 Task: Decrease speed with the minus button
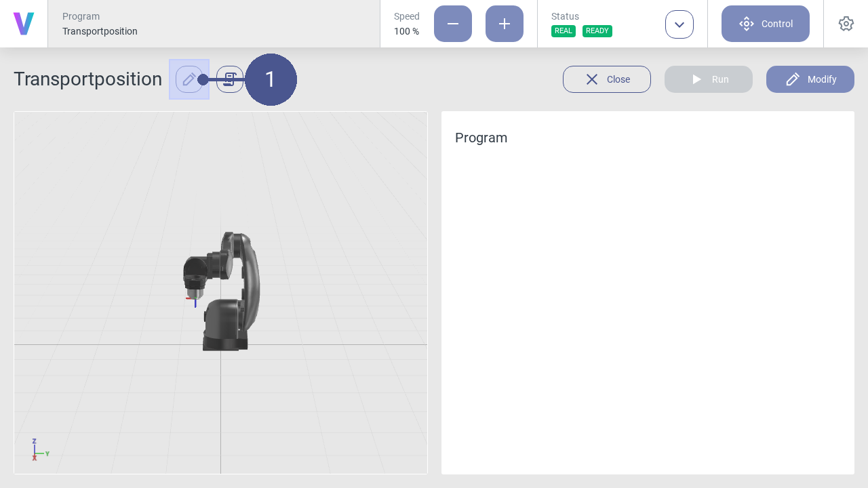(453, 24)
